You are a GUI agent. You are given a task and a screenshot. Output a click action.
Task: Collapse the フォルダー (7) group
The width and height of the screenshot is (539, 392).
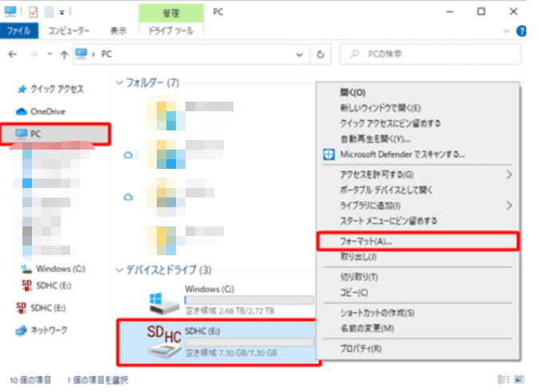(x=119, y=82)
